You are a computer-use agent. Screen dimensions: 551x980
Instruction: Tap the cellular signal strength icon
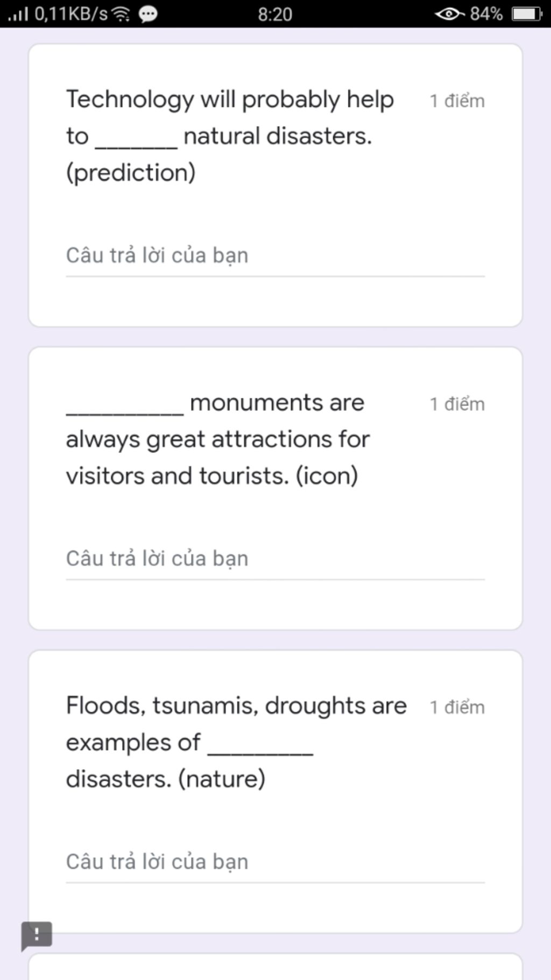pos(18,14)
